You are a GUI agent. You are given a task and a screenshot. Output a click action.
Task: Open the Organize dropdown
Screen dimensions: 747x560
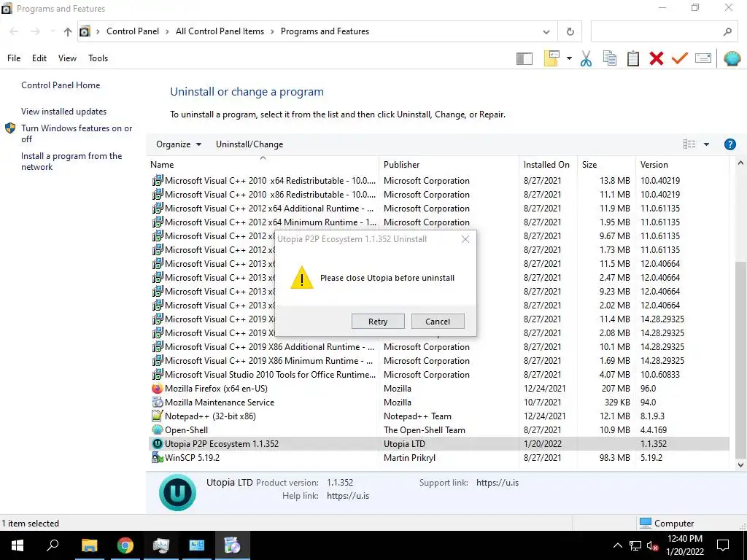[179, 144]
